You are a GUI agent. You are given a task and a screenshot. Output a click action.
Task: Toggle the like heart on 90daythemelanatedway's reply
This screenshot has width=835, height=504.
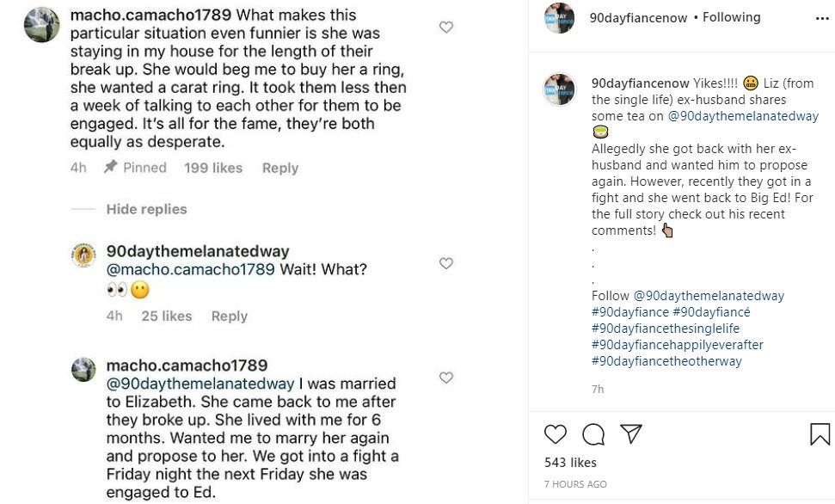pos(446,263)
